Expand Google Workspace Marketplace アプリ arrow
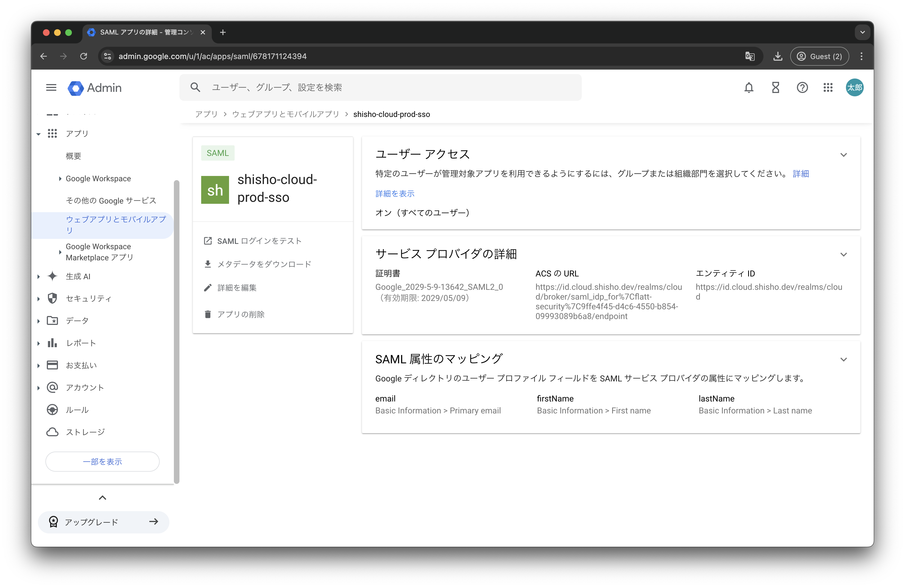This screenshot has width=905, height=588. click(x=60, y=252)
